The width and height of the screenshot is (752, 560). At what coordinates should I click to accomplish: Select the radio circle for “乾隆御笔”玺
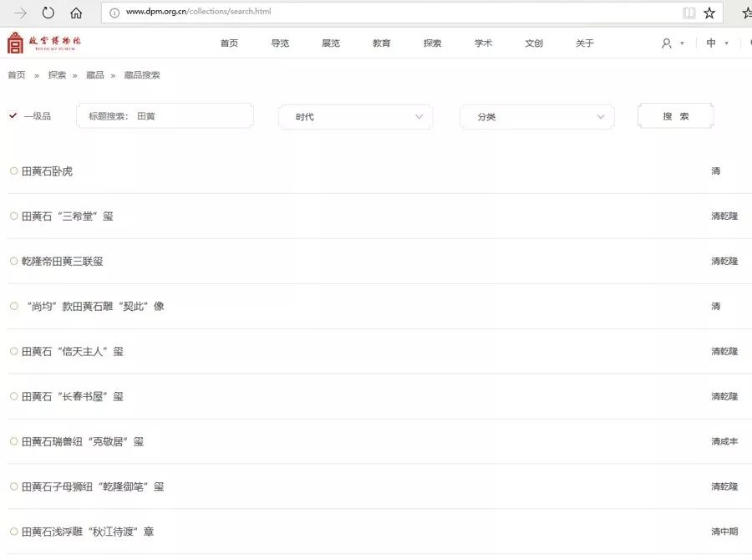(x=14, y=486)
